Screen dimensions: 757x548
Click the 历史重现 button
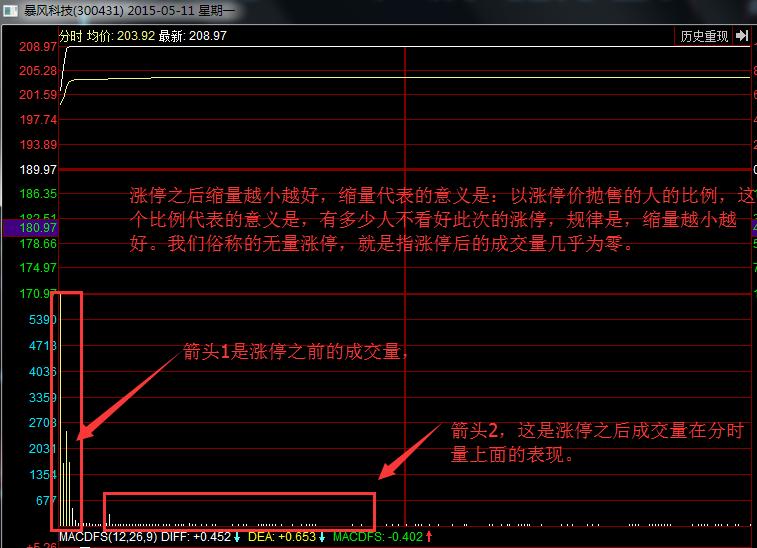click(x=704, y=36)
